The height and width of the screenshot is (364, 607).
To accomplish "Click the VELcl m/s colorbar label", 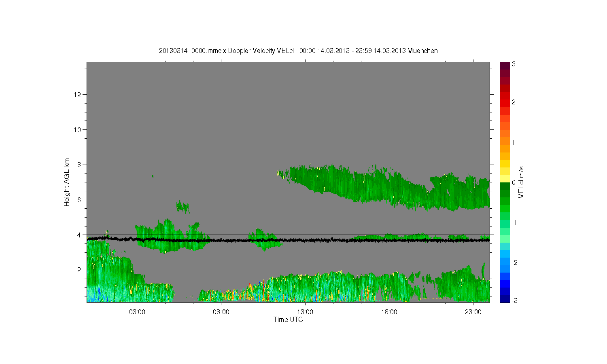I will coord(521,182).
